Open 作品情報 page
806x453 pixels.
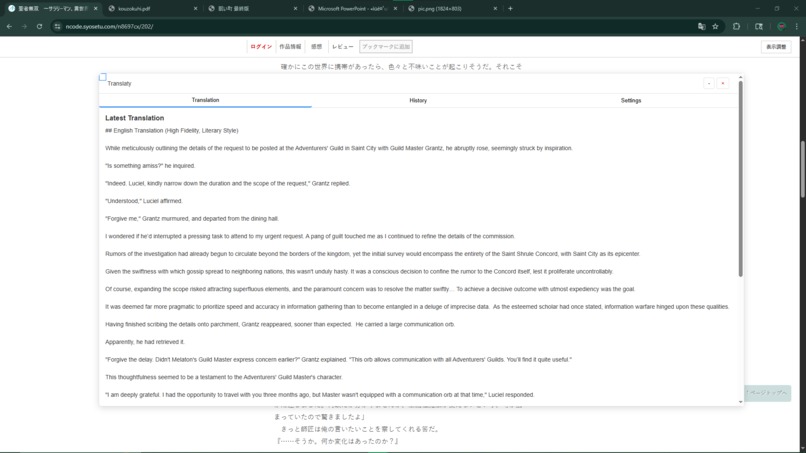pos(290,47)
